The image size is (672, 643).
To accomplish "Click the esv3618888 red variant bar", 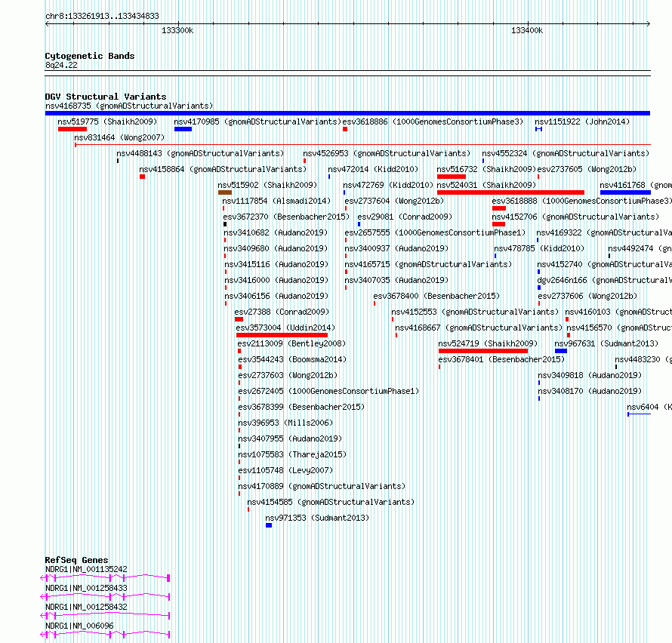I will coord(499,208).
